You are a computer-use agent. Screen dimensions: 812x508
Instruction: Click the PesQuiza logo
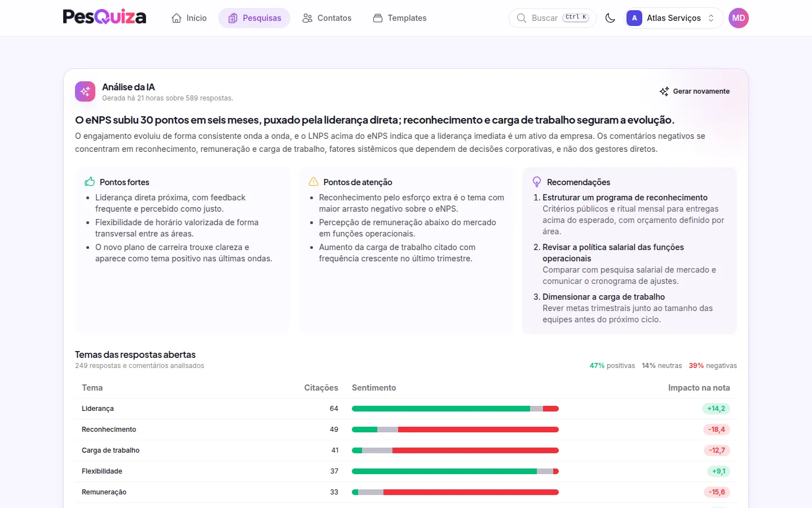[x=104, y=17]
